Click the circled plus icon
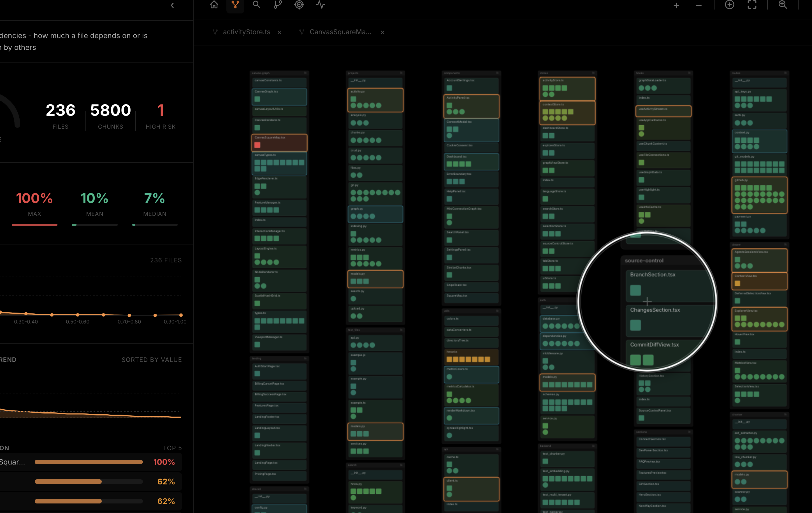This screenshot has height=513, width=812. point(729,5)
